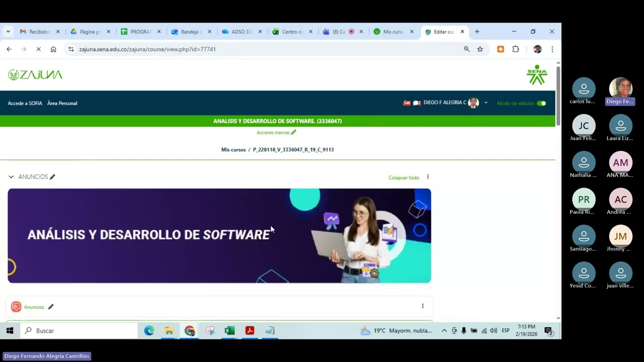This screenshot has height=362, width=644.
Task: Click Colapsar todo link
Action: (404, 177)
